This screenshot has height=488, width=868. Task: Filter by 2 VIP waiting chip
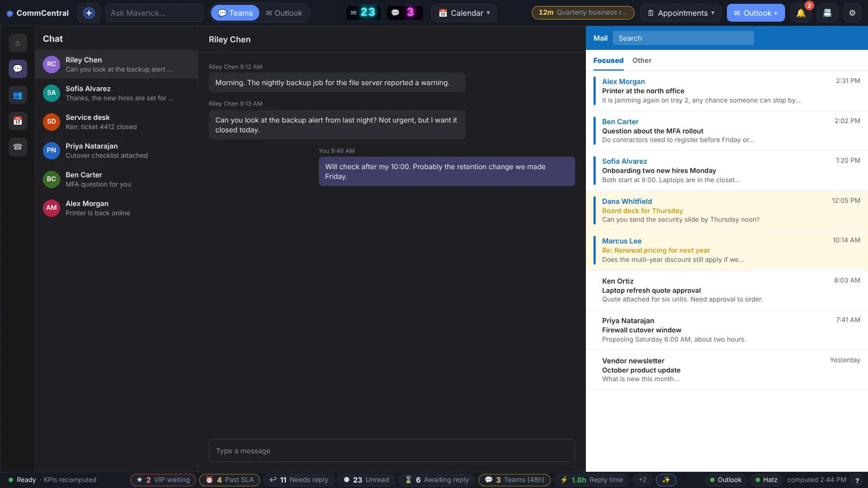point(163,480)
